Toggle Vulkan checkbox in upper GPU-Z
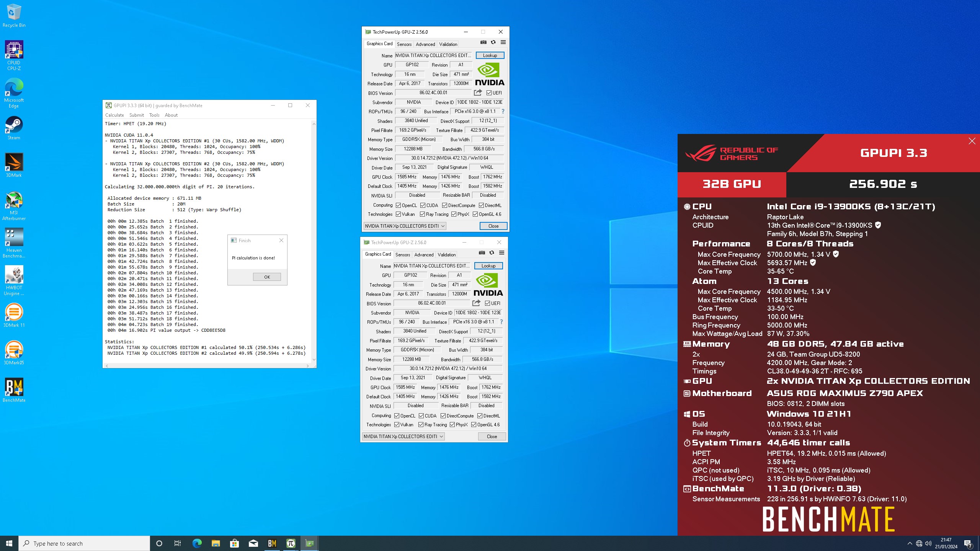 pos(398,214)
